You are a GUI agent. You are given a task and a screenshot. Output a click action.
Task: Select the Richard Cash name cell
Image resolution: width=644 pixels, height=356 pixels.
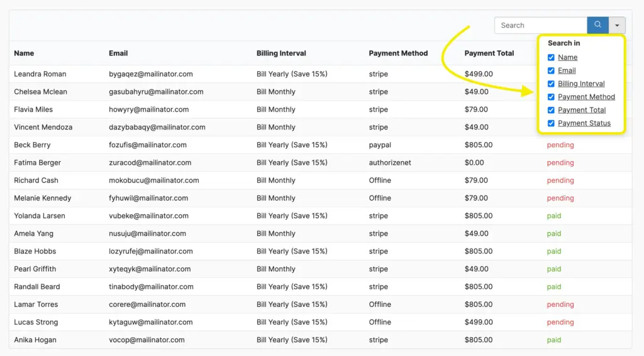[36, 181]
